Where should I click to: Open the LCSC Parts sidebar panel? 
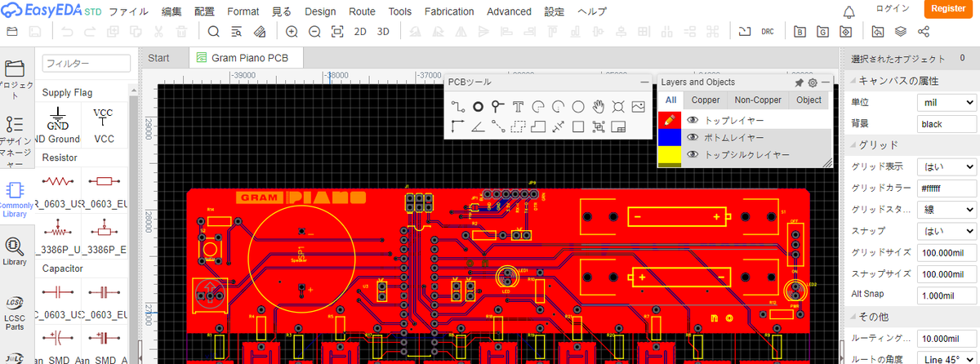pos(15,314)
